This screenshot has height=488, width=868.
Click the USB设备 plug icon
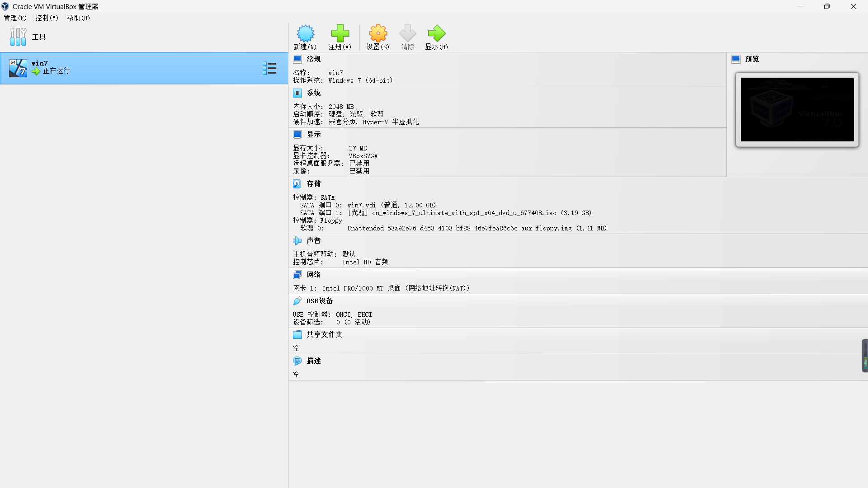[x=297, y=301]
